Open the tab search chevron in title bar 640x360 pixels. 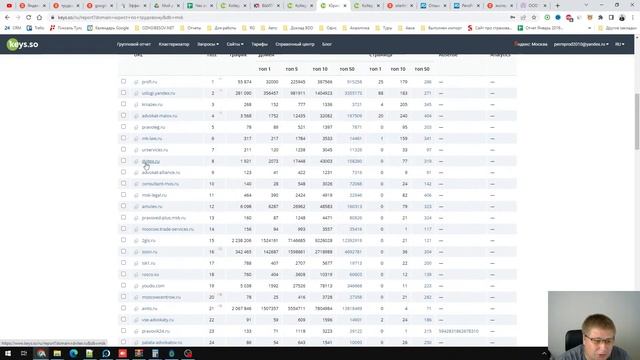(x=586, y=6)
